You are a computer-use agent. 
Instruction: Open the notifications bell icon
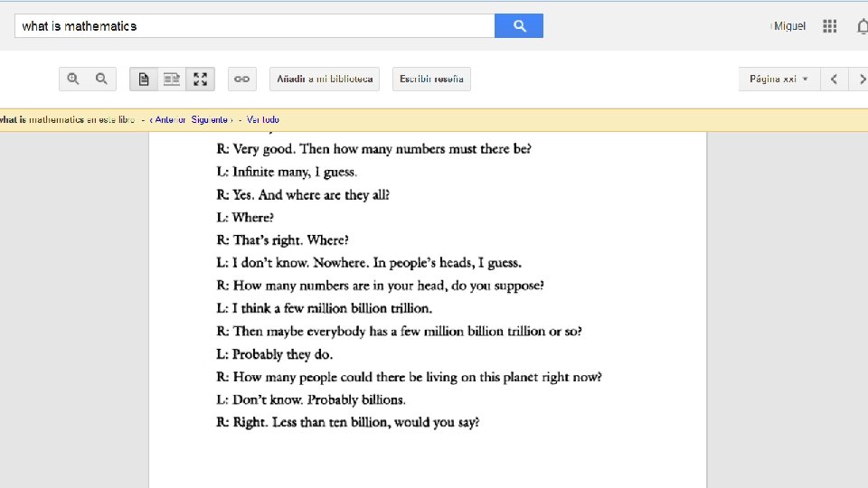pos(863,26)
